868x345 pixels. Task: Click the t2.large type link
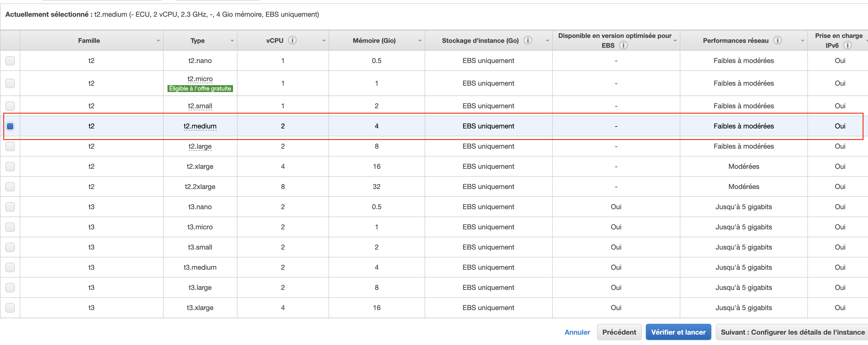pos(200,146)
